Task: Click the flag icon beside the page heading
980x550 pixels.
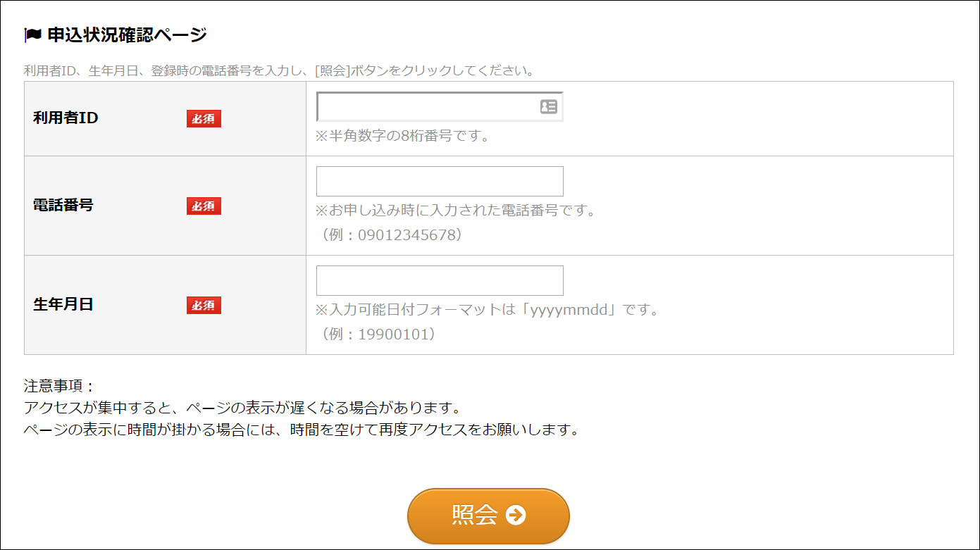Action: [32, 35]
